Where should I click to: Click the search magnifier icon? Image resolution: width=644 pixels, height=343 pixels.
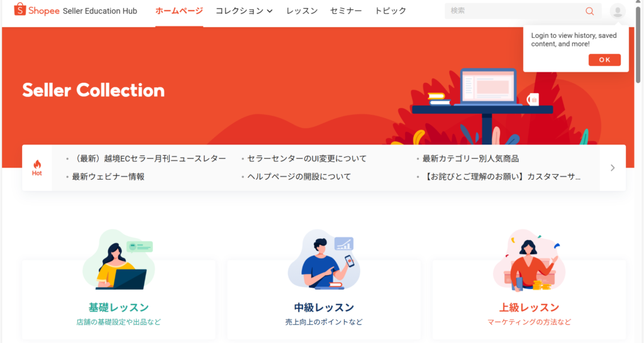point(589,11)
